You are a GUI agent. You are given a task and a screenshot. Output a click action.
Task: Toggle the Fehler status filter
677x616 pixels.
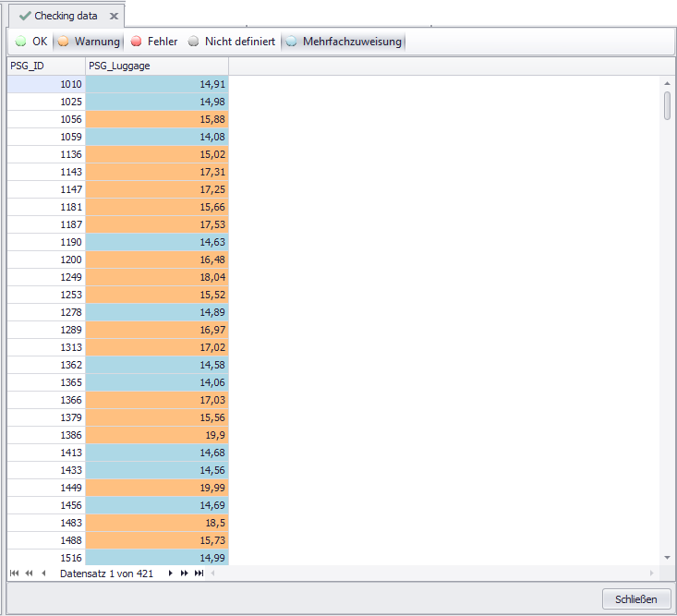click(154, 42)
